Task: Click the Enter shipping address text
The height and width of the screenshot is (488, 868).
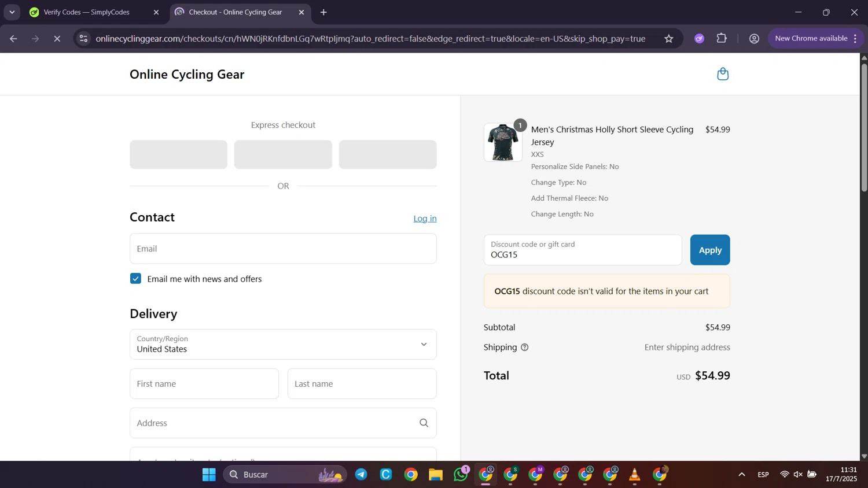Action: (x=687, y=347)
